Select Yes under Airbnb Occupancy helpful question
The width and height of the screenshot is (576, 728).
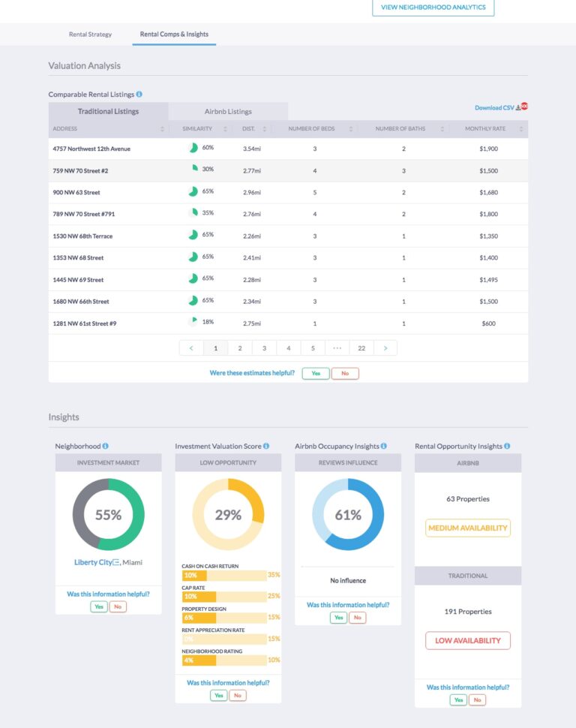(x=339, y=618)
